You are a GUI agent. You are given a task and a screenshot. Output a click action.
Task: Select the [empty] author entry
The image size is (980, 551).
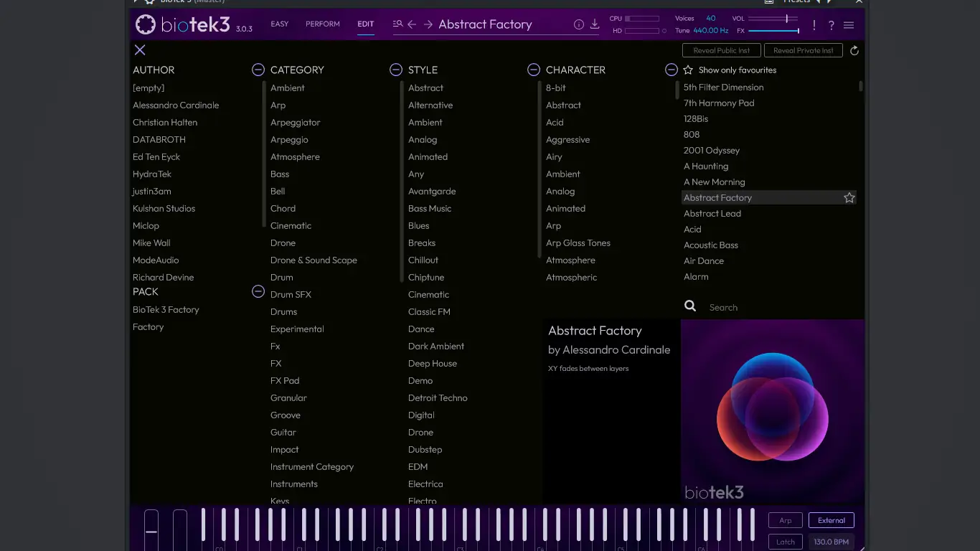click(x=149, y=88)
